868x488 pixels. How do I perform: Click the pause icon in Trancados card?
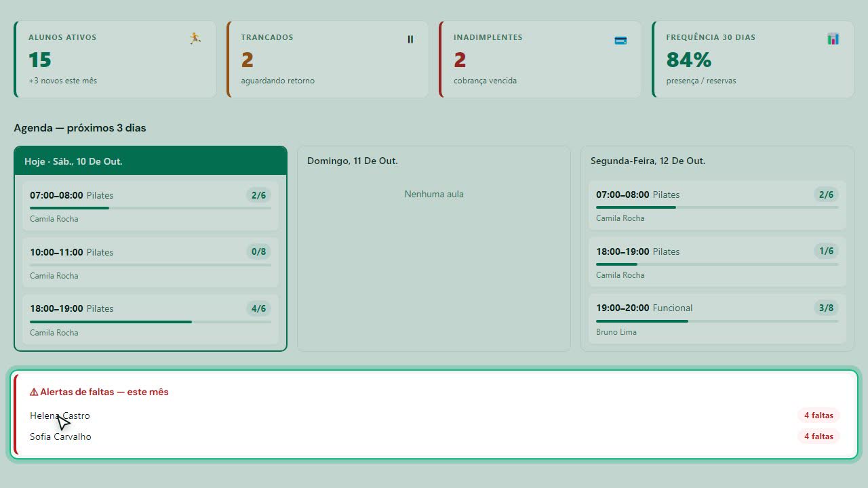click(410, 39)
